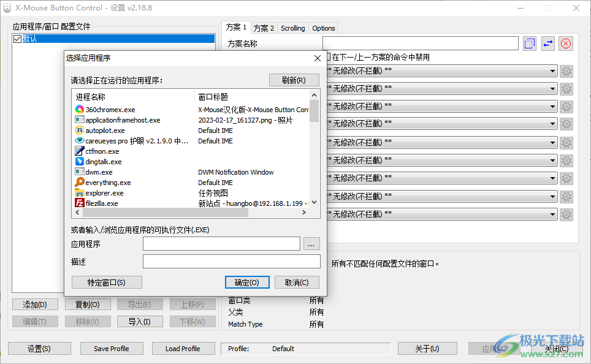Select 'dingtalk.exe' process name
The width and height of the screenshot is (591, 364).
[104, 162]
